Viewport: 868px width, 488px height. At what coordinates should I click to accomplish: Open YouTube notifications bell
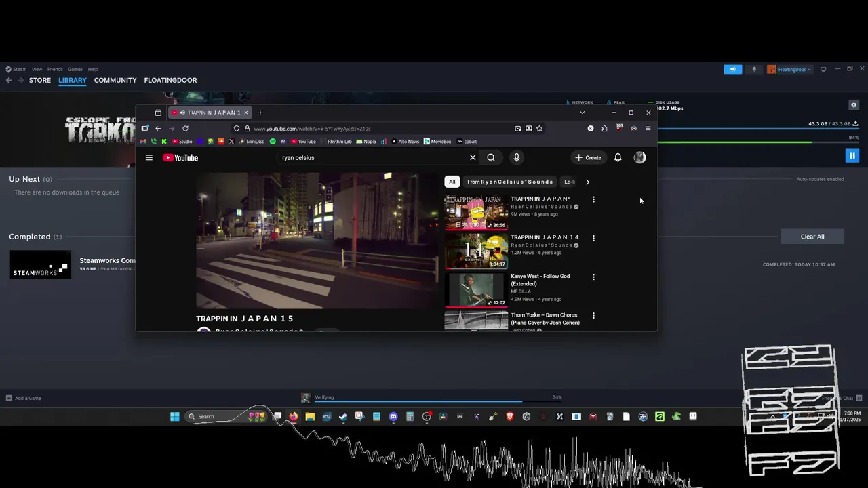click(618, 157)
